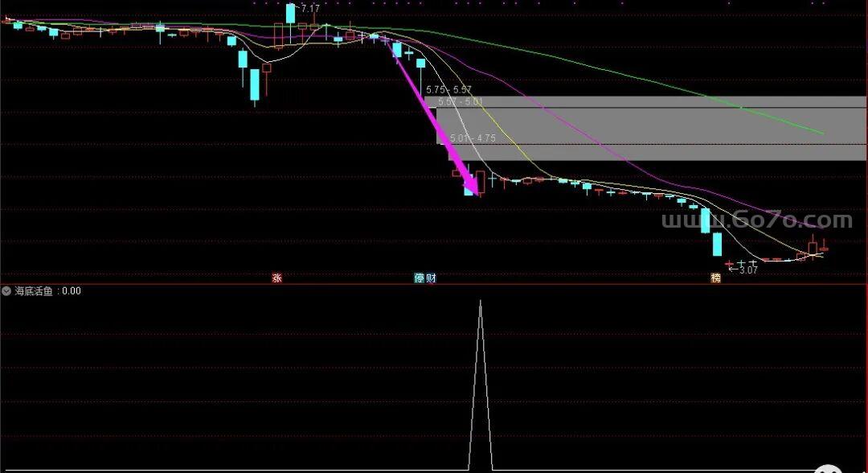Click the 0.00 indicator value
Image resolution: width=868 pixels, height=473 pixels.
click(72, 290)
